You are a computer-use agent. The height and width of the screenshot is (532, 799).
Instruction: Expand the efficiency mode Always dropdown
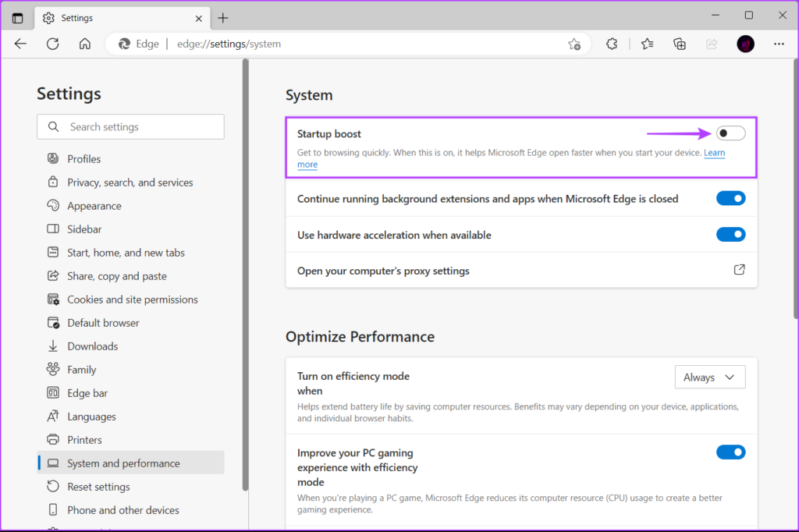710,377
